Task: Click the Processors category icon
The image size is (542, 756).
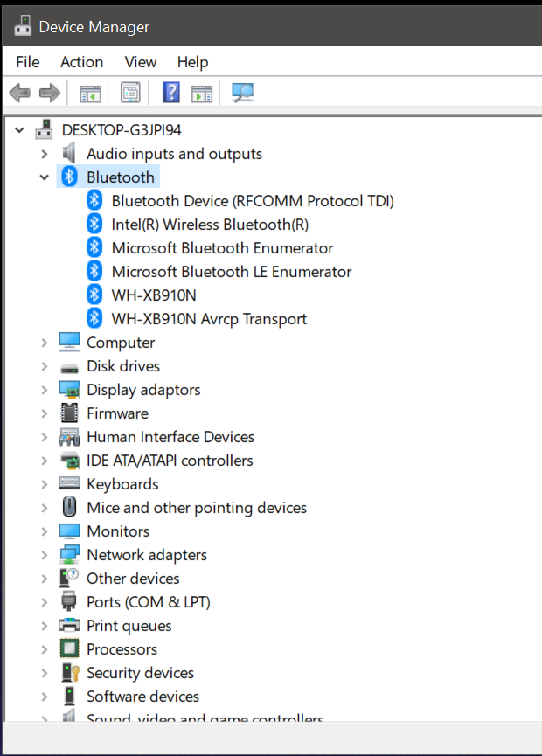Action: pos(69,649)
